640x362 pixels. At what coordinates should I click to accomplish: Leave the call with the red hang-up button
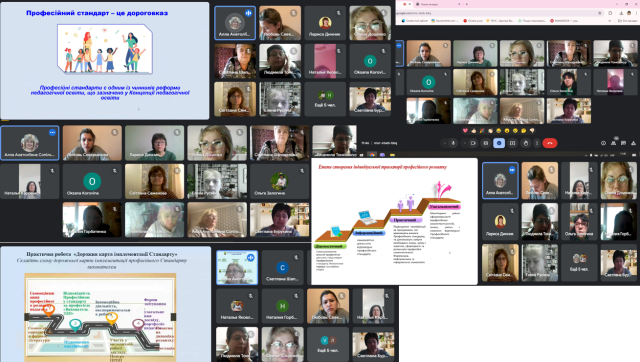pos(550,143)
